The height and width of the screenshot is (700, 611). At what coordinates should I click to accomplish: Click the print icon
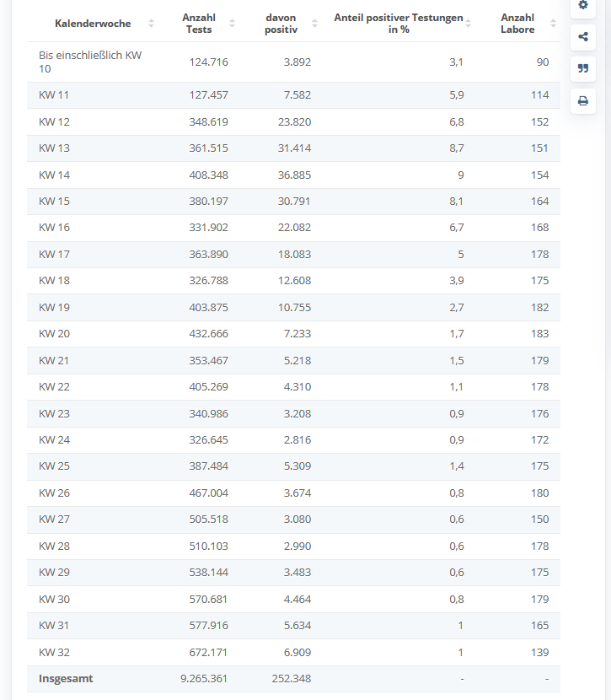click(x=582, y=101)
